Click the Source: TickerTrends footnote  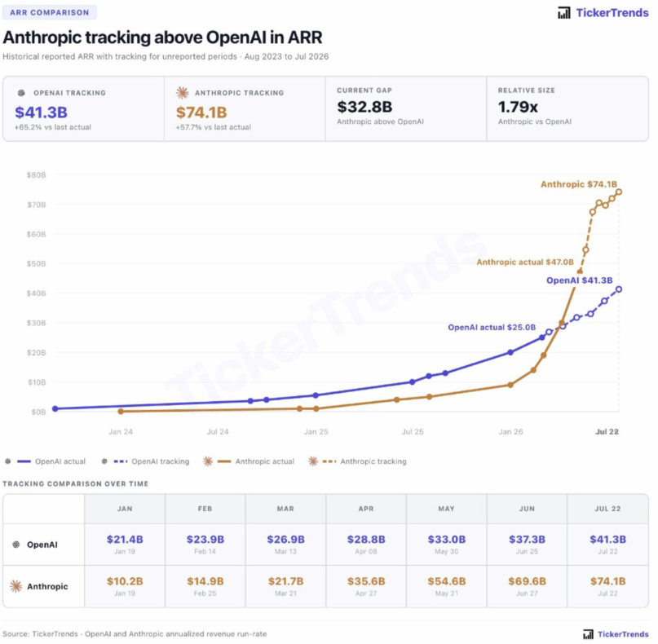point(135,634)
